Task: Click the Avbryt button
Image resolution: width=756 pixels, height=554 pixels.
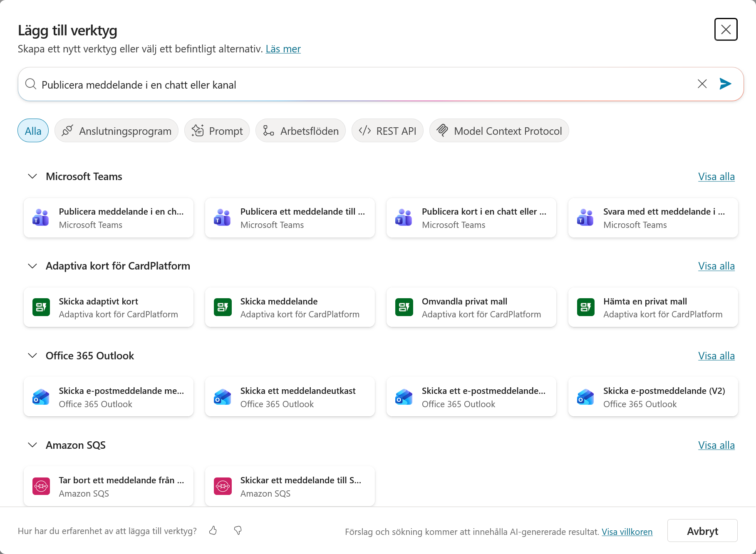Action: (x=702, y=531)
